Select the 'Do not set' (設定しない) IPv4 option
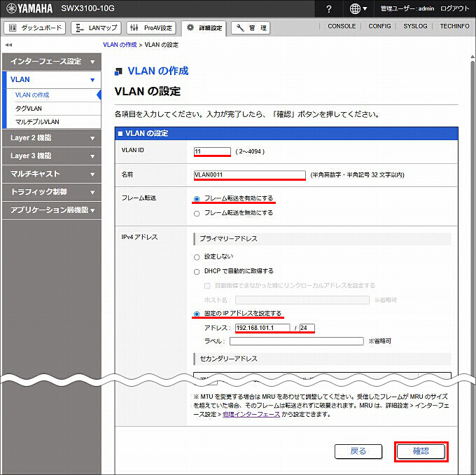Image resolution: width=476 pixels, height=475 pixels. (x=197, y=257)
